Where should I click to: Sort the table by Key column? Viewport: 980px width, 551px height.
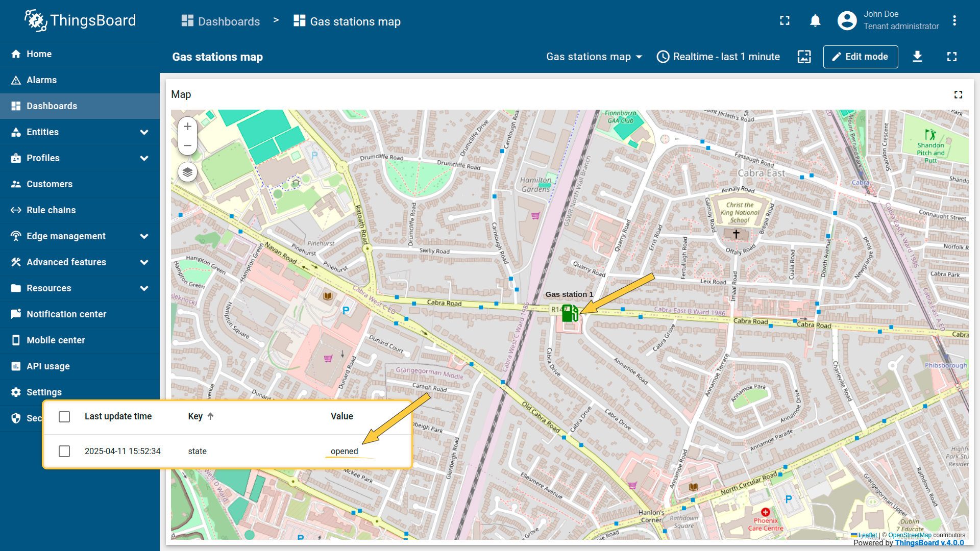pos(195,416)
